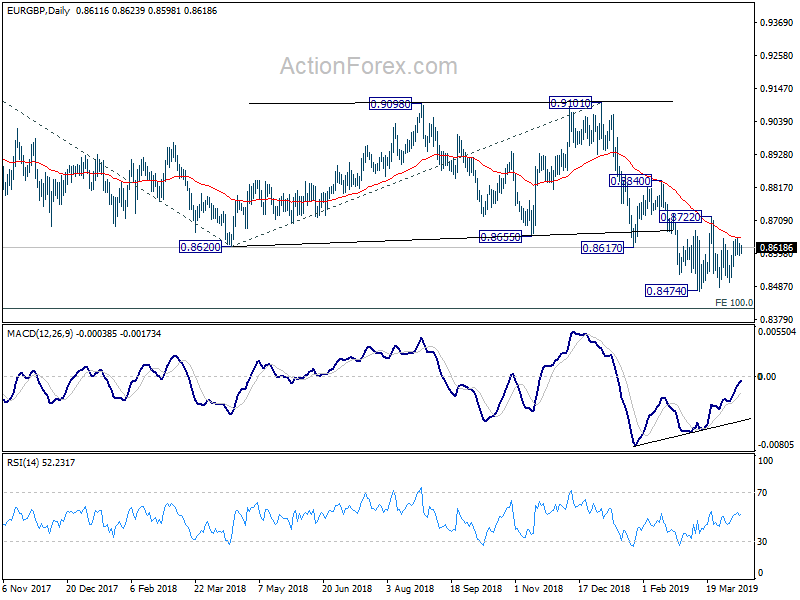800x600 pixels.
Task: Click the FE 100.0 projection label
Action: coord(734,303)
